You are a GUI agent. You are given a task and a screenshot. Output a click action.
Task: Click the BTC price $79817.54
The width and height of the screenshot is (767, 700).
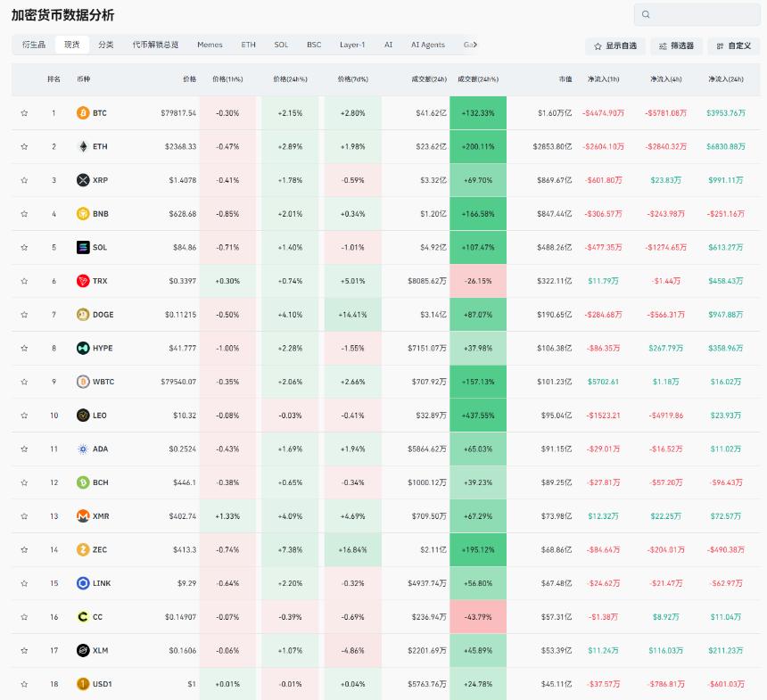[178, 113]
